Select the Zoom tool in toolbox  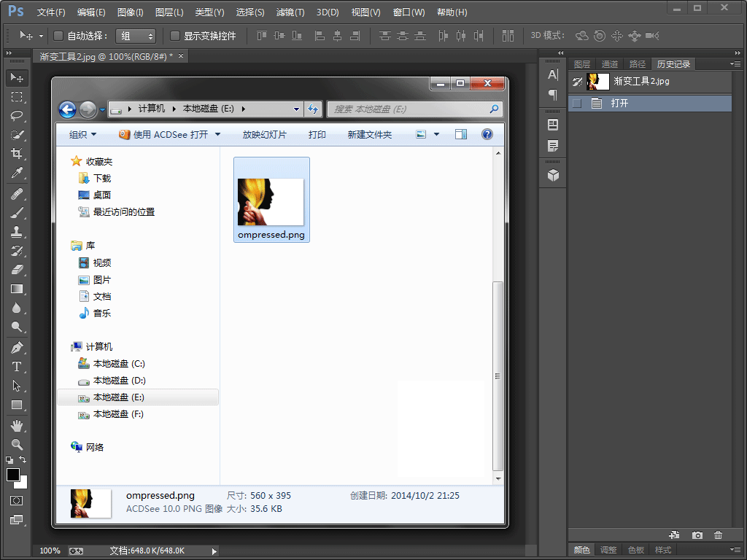(x=17, y=445)
